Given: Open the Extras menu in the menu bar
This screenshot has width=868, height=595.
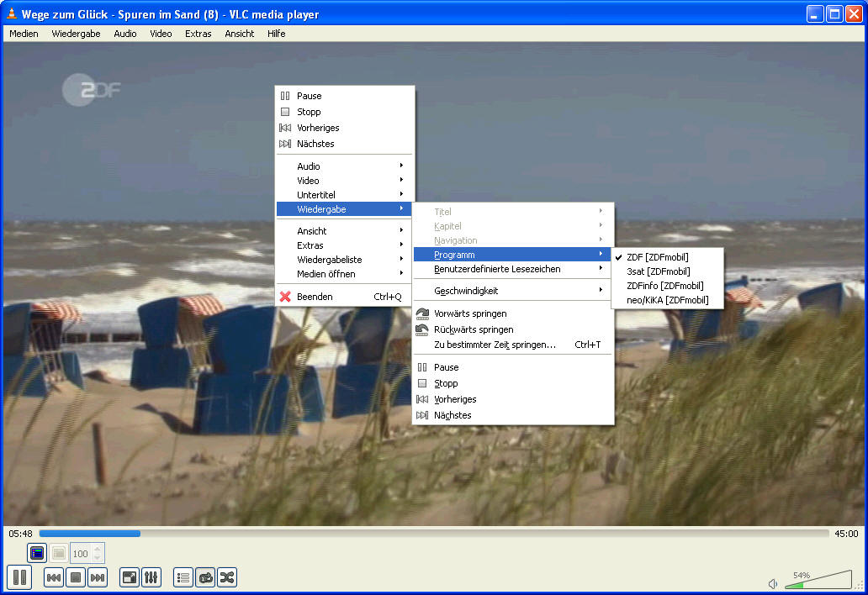Looking at the screenshot, I should coord(198,34).
